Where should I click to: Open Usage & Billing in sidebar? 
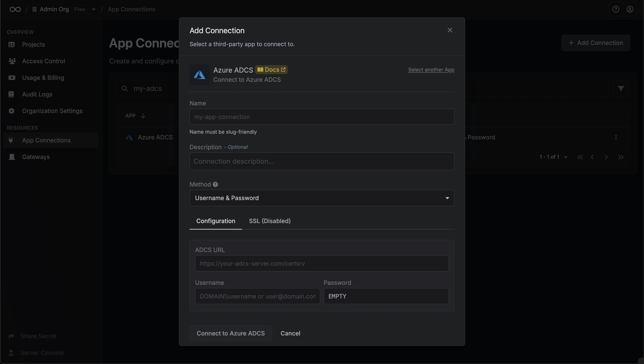pos(51,78)
